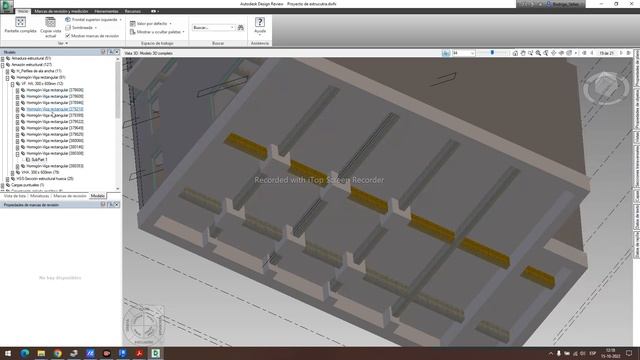Go to last sheet arrow

coord(629,53)
